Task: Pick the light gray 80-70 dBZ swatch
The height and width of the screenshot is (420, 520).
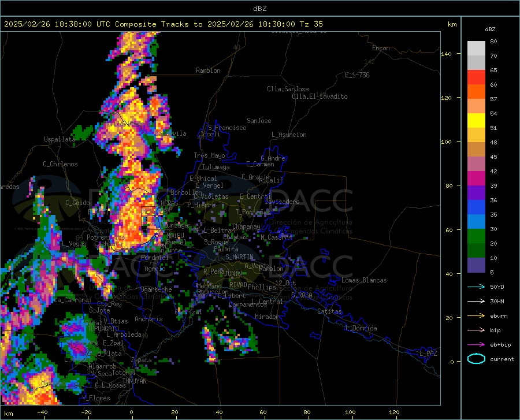Action: [476, 49]
